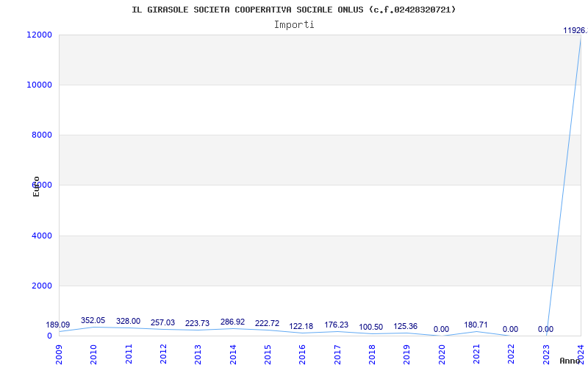The image size is (588, 368).
Task: Click x-axis year 2013
Action: (x=198, y=355)
